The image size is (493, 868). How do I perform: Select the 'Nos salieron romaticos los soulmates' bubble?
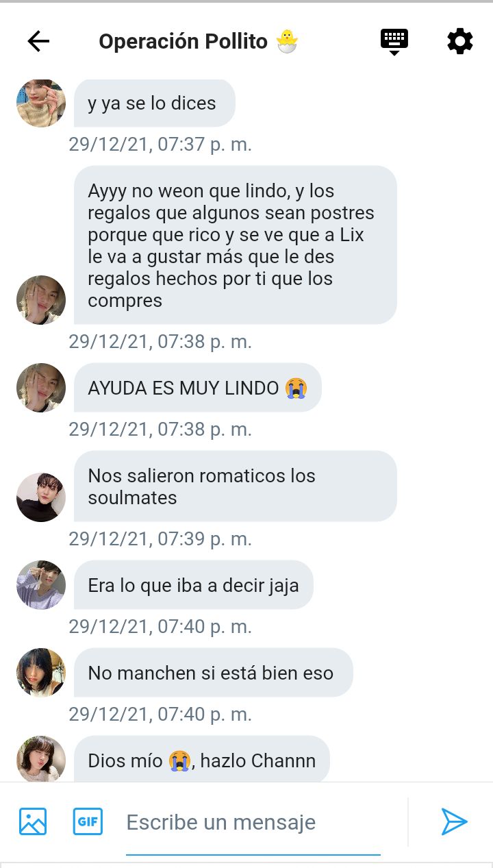(x=236, y=486)
